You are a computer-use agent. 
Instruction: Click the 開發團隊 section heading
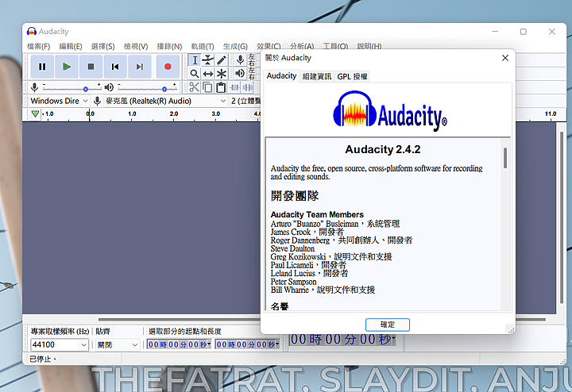(x=295, y=196)
